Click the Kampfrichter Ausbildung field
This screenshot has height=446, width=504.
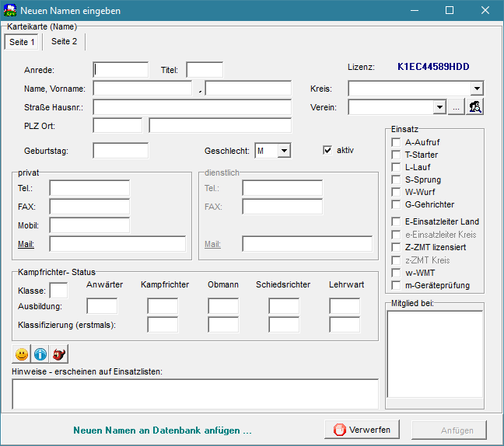163,306
